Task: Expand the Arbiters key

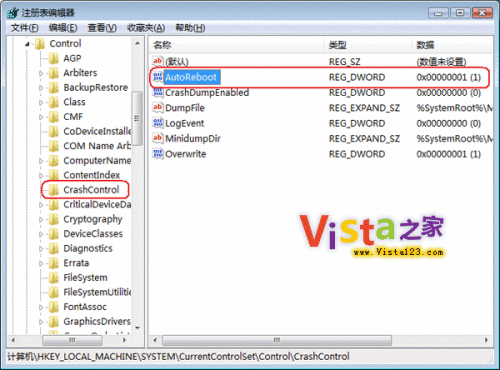Action: point(41,73)
